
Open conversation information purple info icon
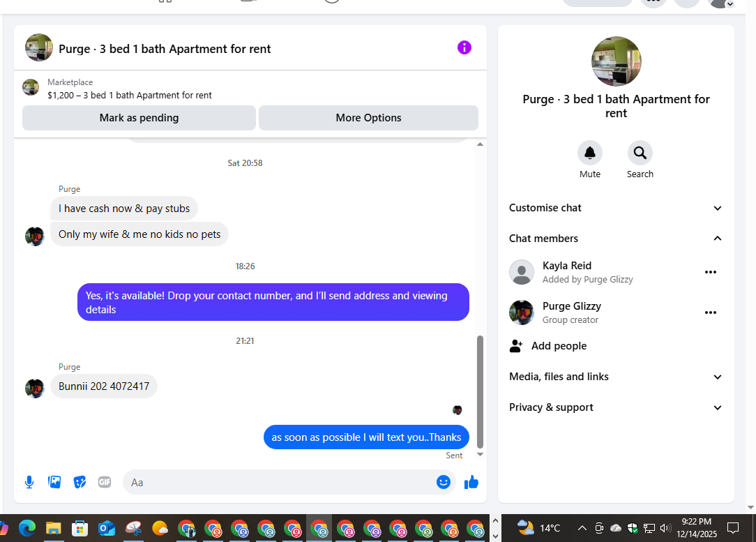tap(464, 47)
